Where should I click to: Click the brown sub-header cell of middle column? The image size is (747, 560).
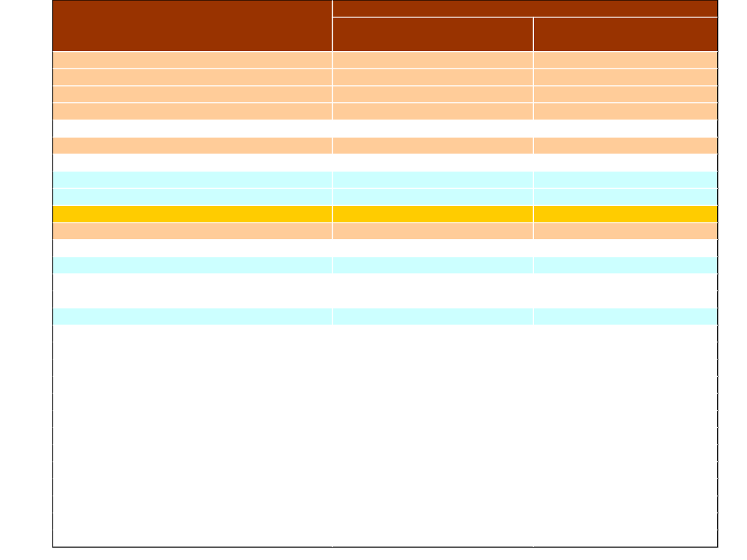click(x=432, y=34)
